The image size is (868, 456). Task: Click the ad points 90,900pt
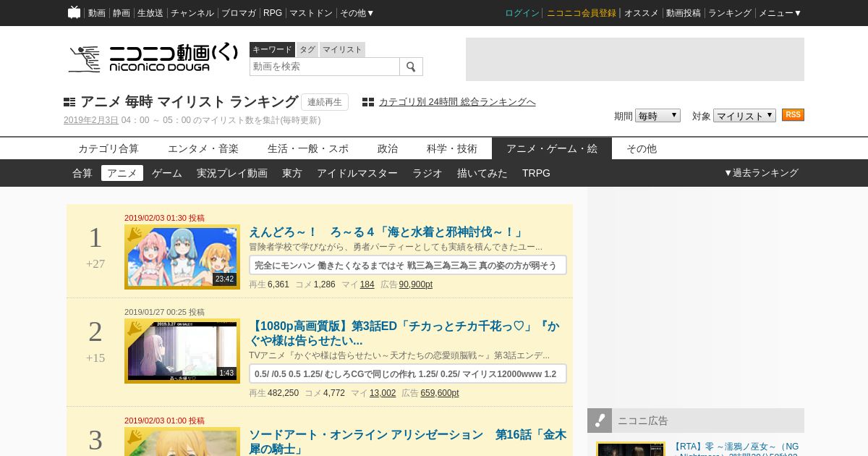coord(416,284)
